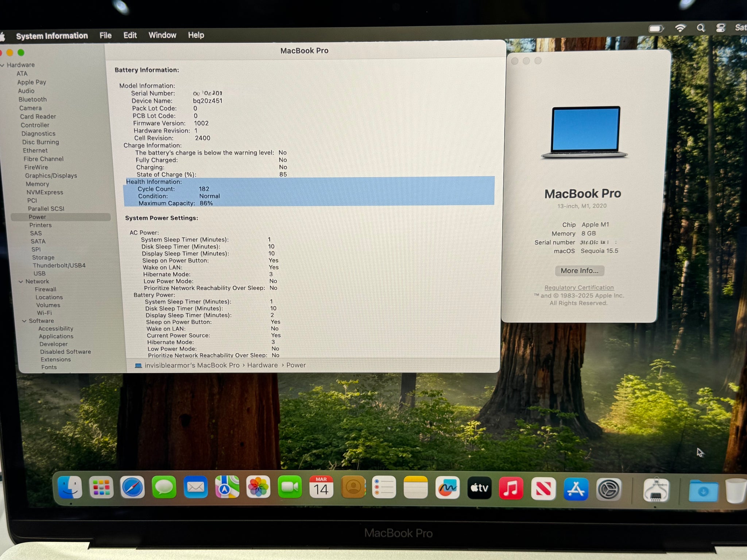The height and width of the screenshot is (560, 747).
Task: Click the Wi-Fi status icon
Action: [x=680, y=28]
